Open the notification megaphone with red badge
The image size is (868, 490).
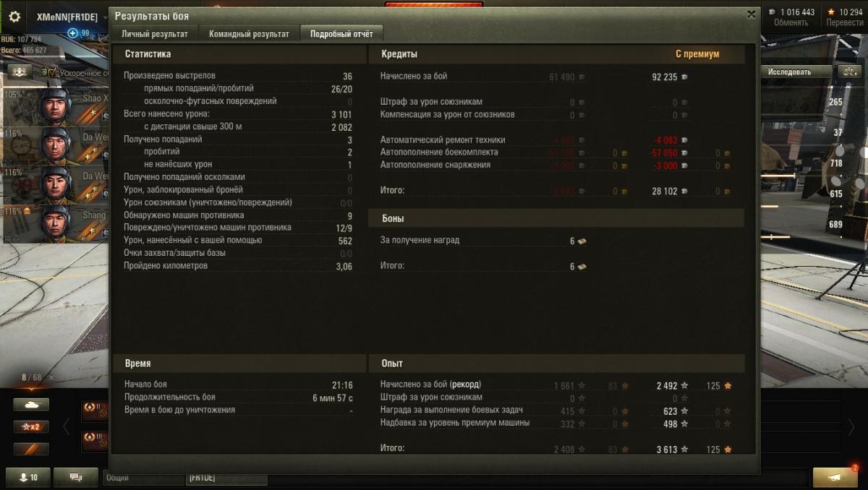click(835, 478)
